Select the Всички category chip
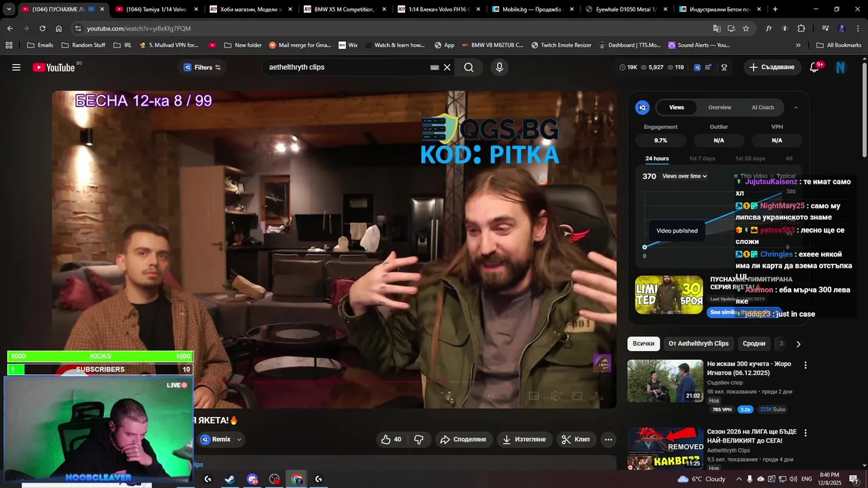Image resolution: width=868 pixels, height=488 pixels. 644,344
